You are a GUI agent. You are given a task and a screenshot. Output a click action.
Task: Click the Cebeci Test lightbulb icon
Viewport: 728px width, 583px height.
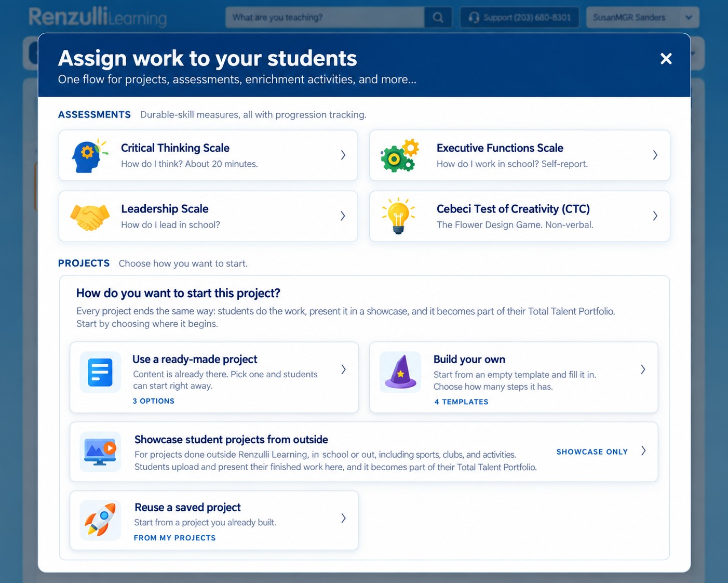398,216
